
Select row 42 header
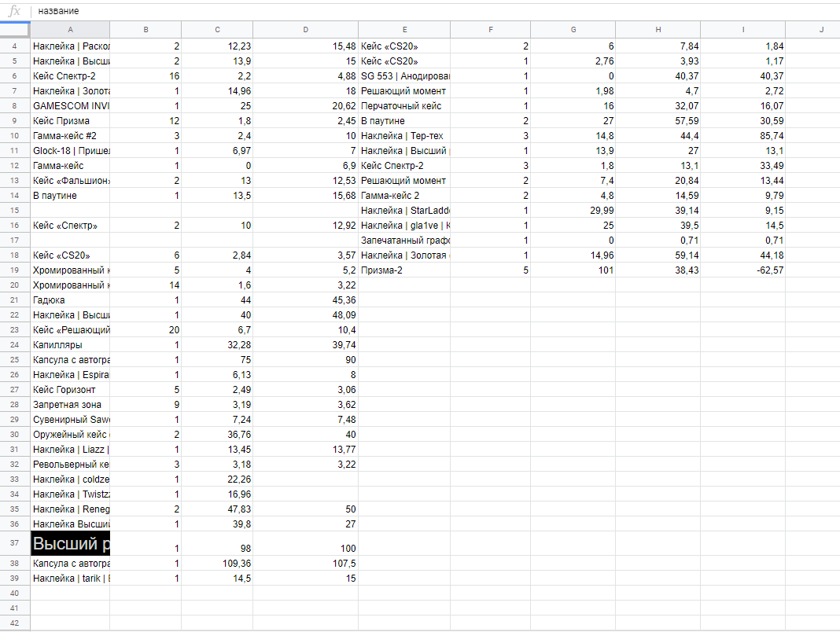[x=14, y=623]
